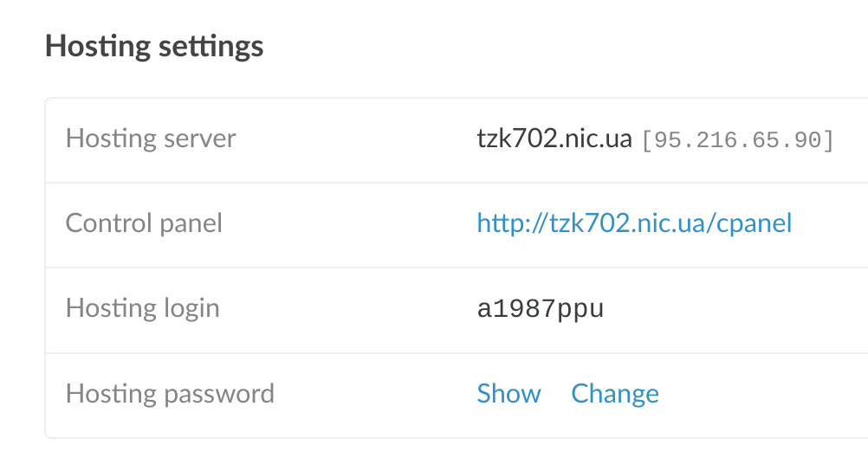Image resolution: width=868 pixels, height=458 pixels.
Task: Click inside the Hosting login row
Action: point(347,309)
